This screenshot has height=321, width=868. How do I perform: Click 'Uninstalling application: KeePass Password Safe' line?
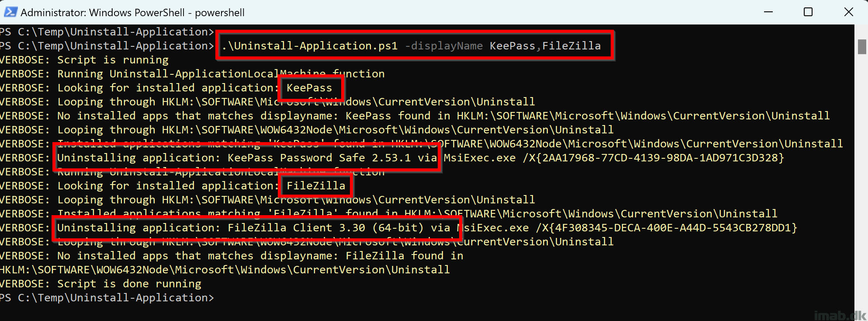tap(247, 158)
